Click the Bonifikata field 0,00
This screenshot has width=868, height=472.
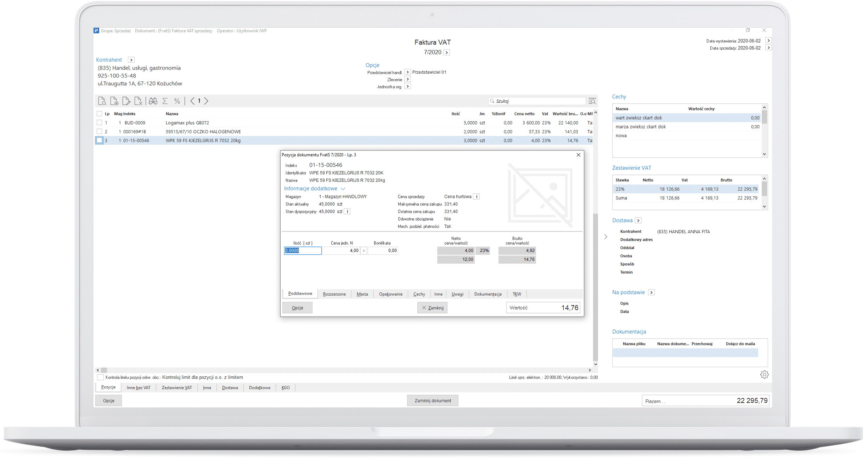point(383,251)
